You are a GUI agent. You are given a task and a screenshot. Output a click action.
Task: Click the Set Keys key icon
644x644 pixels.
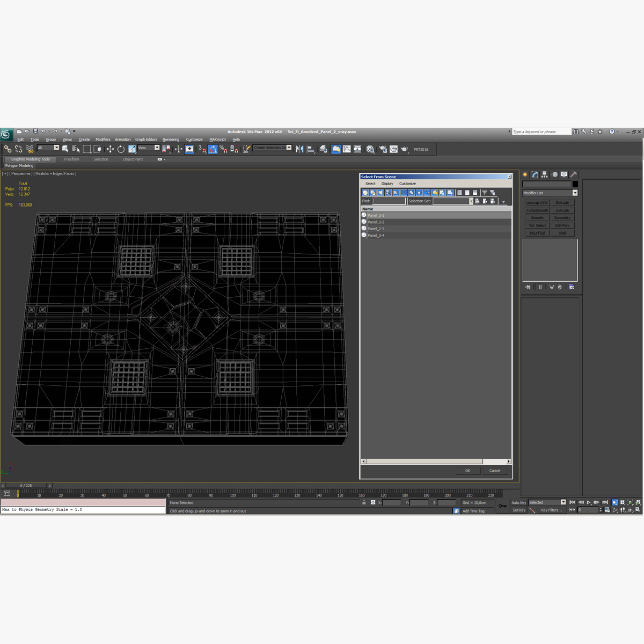502,506
